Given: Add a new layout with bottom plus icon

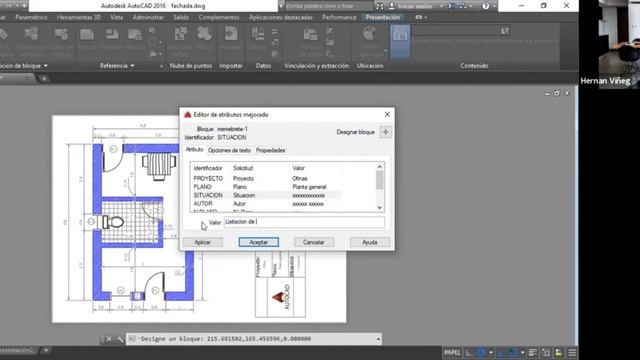Looking at the screenshot, I should (46, 351).
